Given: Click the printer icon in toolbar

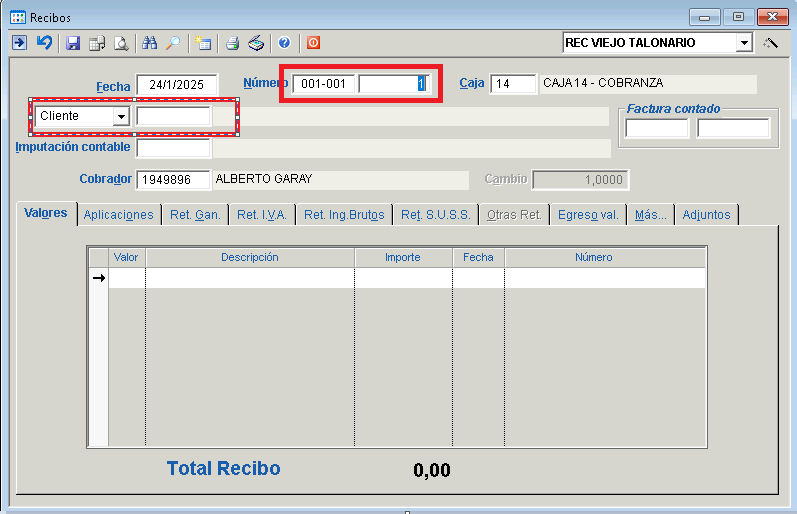Looking at the screenshot, I should [x=232, y=43].
